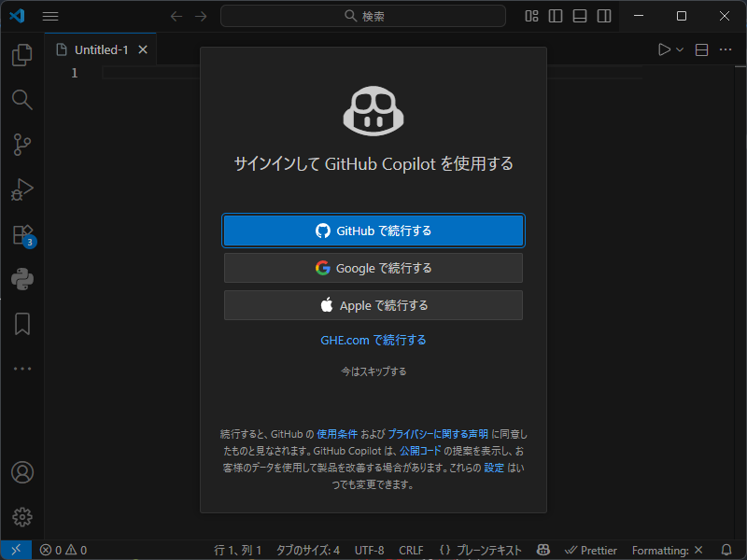Click the Google で続行する button
This screenshot has height=560, width=747.
pos(373,268)
